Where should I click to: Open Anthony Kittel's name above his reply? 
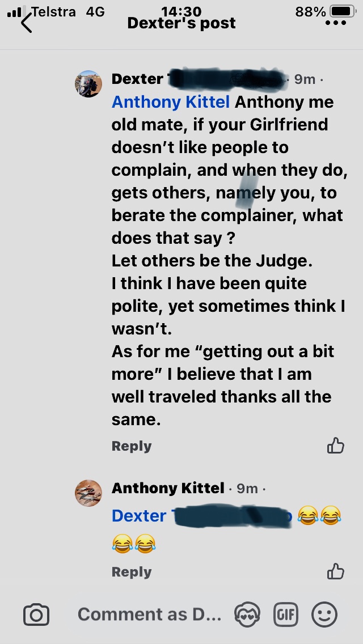click(x=168, y=488)
